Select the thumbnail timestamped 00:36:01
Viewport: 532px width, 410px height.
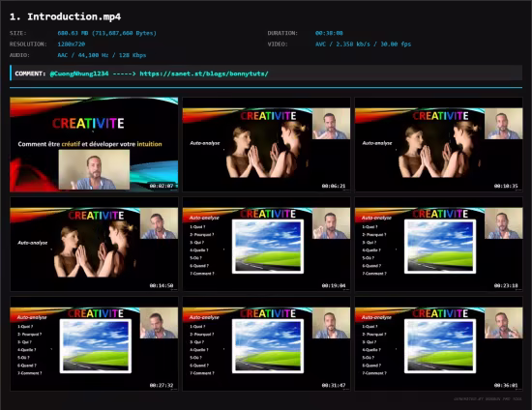(439, 344)
